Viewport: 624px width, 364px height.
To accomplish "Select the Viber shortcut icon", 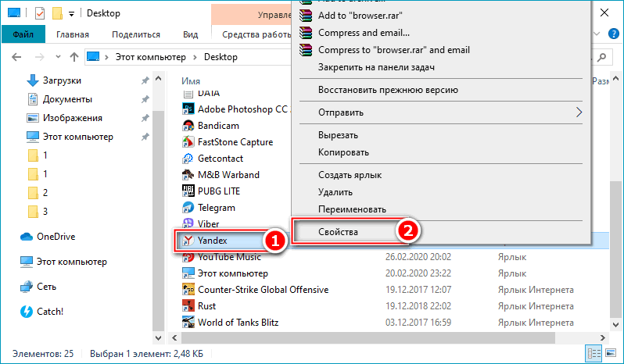I will coord(188,224).
